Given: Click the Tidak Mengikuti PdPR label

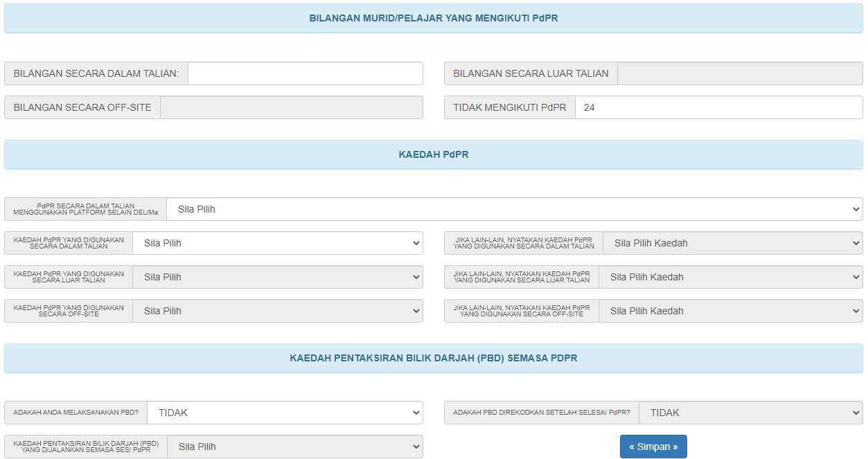Looking at the screenshot, I should (509, 107).
